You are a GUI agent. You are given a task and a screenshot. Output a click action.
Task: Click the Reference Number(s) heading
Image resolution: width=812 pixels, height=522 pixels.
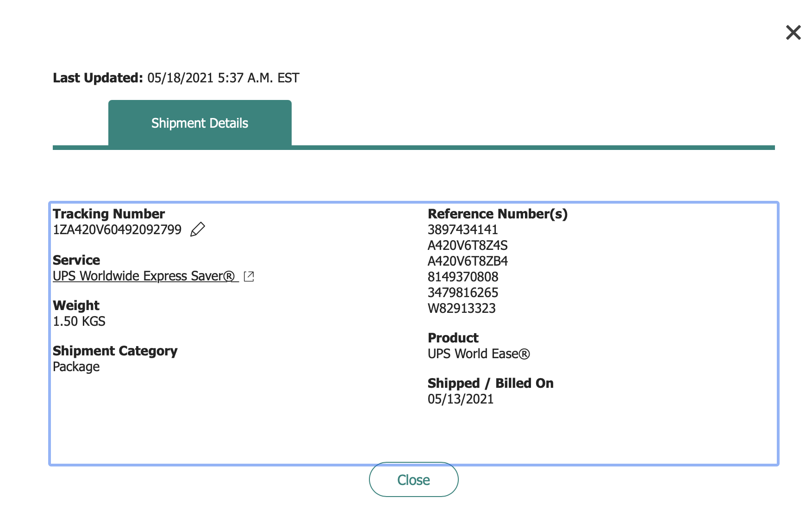tap(498, 214)
